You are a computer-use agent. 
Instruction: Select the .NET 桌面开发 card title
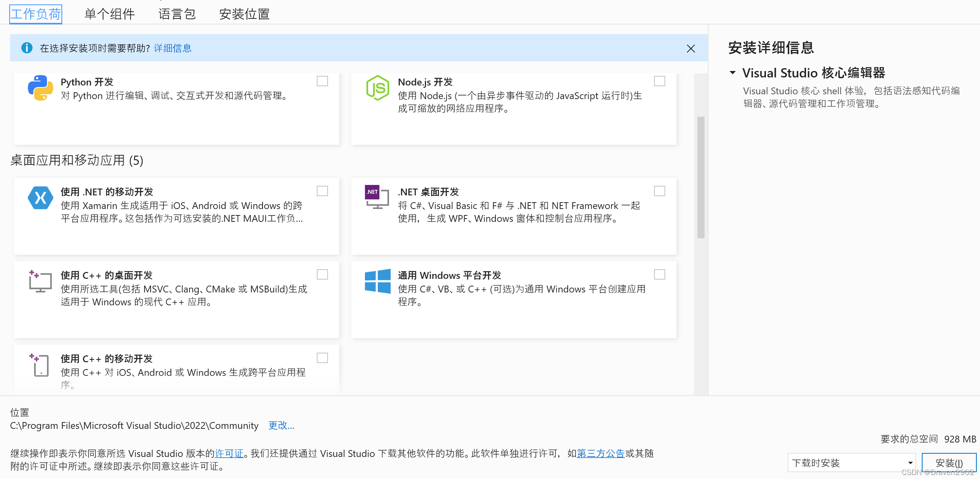tap(428, 192)
